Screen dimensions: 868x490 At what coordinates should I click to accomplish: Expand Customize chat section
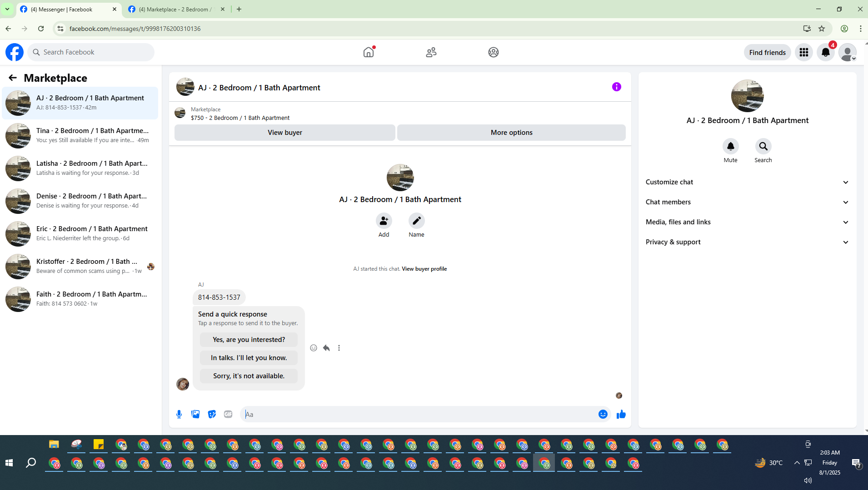click(x=747, y=182)
